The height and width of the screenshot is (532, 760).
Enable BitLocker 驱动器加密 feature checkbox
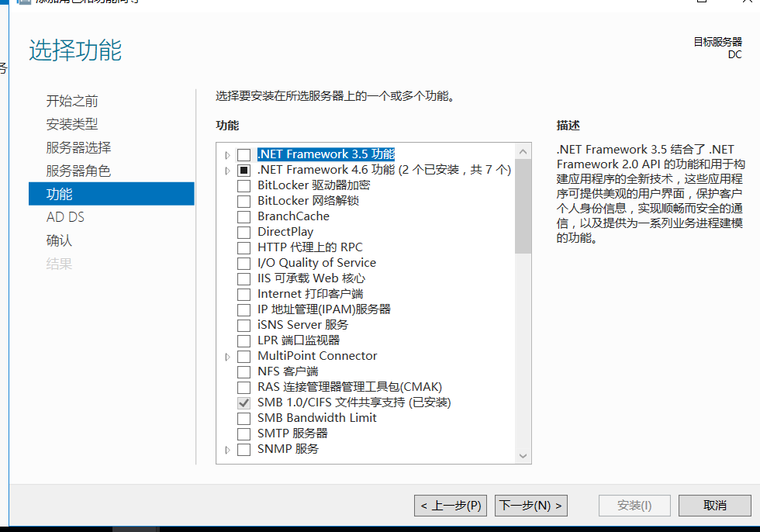244,185
